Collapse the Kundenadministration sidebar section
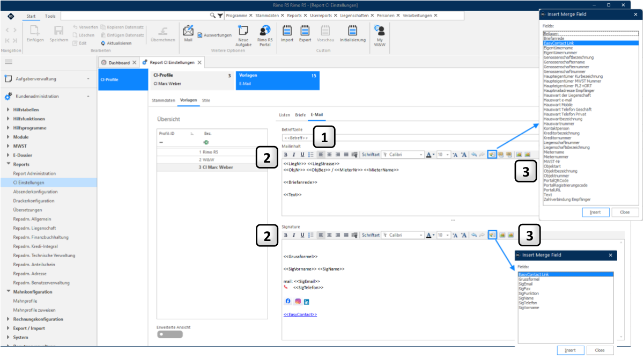The width and height of the screenshot is (644, 358). 88,97
